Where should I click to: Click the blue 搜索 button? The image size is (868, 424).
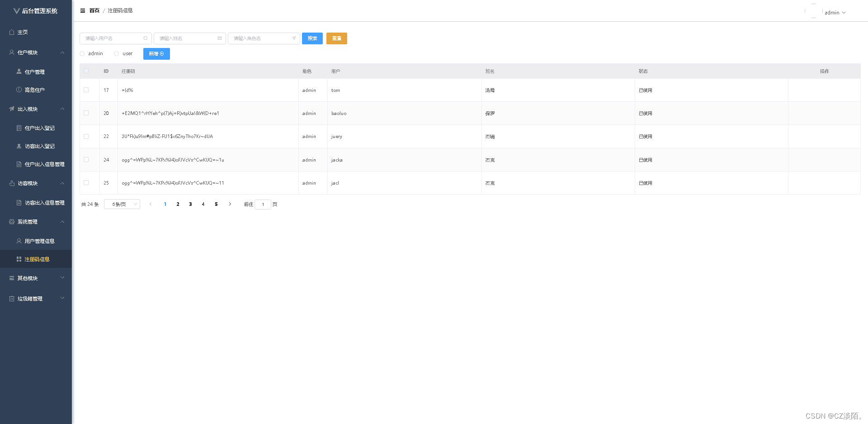(312, 38)
